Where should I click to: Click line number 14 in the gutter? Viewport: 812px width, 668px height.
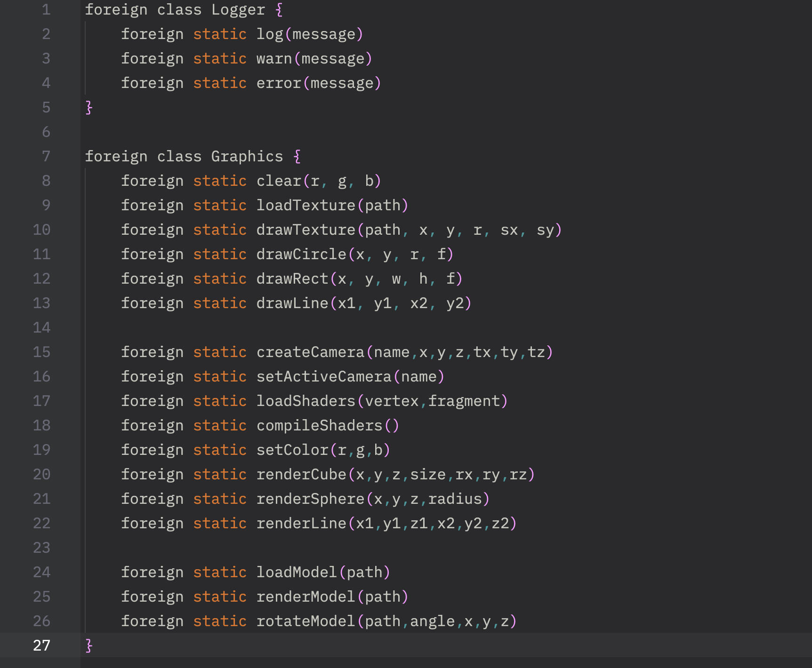(x=41, y=327)
